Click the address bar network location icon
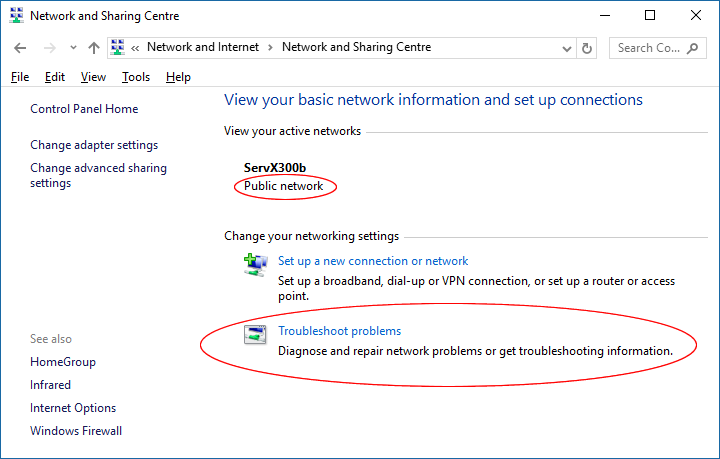 [119, 48]
